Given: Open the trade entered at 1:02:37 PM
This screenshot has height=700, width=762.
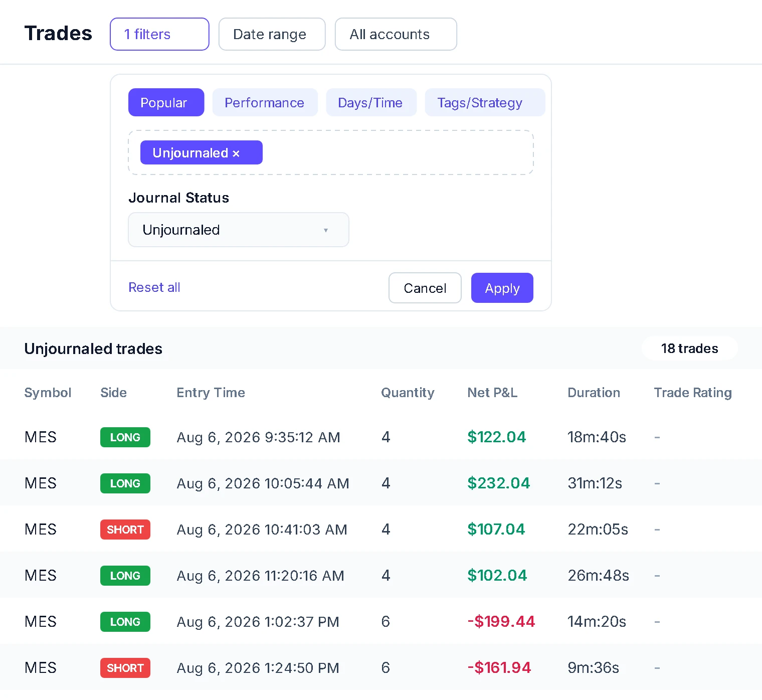Looking at the screenshot, I should click(381, 622).
